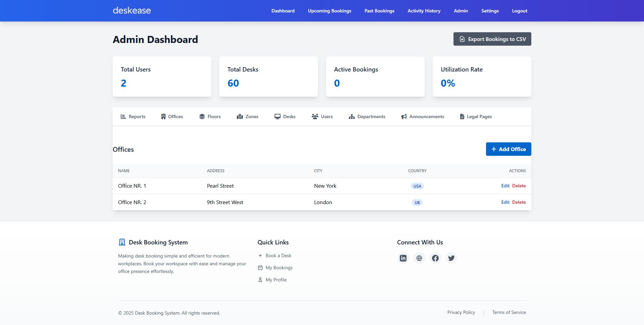The image size is (644, 325).
Task: Open Activity History from navigation bar
Action: click(424, 11)
